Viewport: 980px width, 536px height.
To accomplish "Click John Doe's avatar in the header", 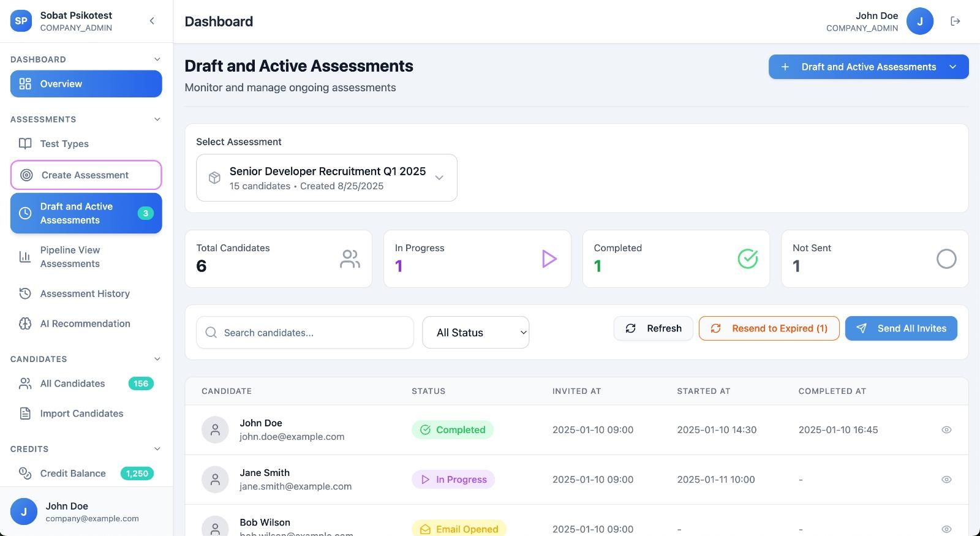I will tap(919, 21).
